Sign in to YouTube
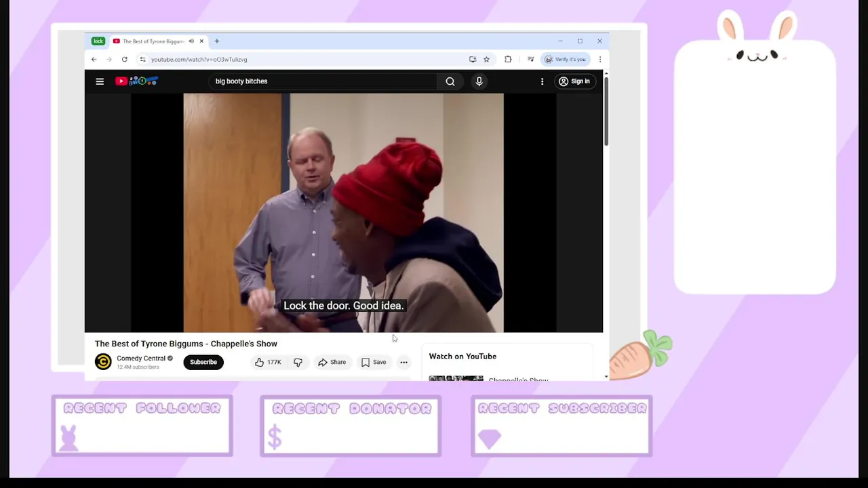 574,81
